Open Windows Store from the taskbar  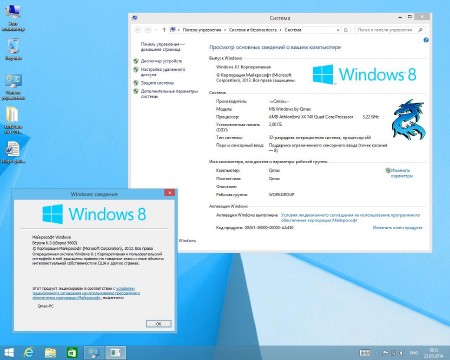tap(72, 353)
